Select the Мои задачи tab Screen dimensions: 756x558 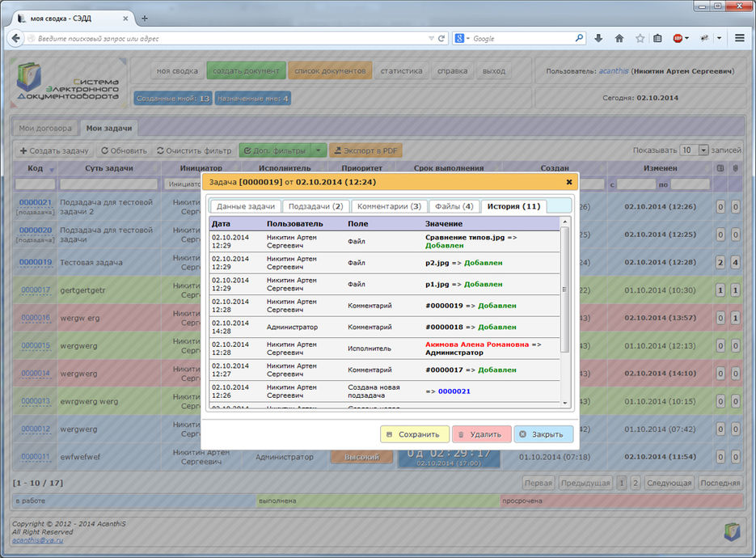point(109,129)
